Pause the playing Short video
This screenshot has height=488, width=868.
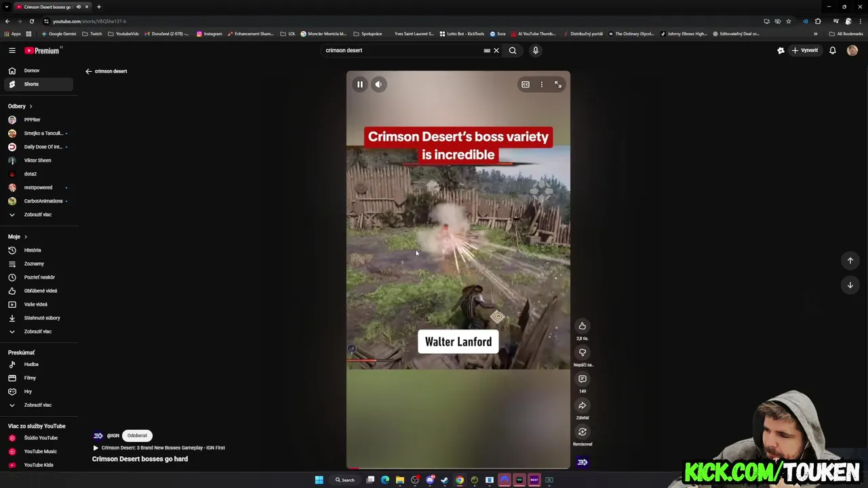coord(360,84)
